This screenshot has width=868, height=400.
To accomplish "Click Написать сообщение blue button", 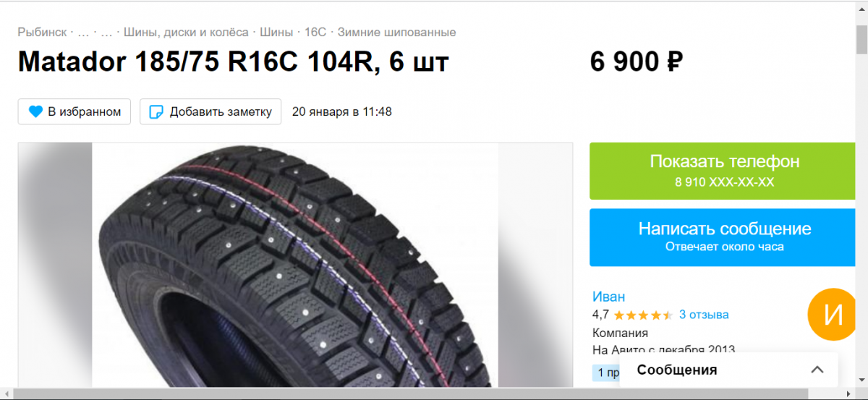I will (723, 237).
